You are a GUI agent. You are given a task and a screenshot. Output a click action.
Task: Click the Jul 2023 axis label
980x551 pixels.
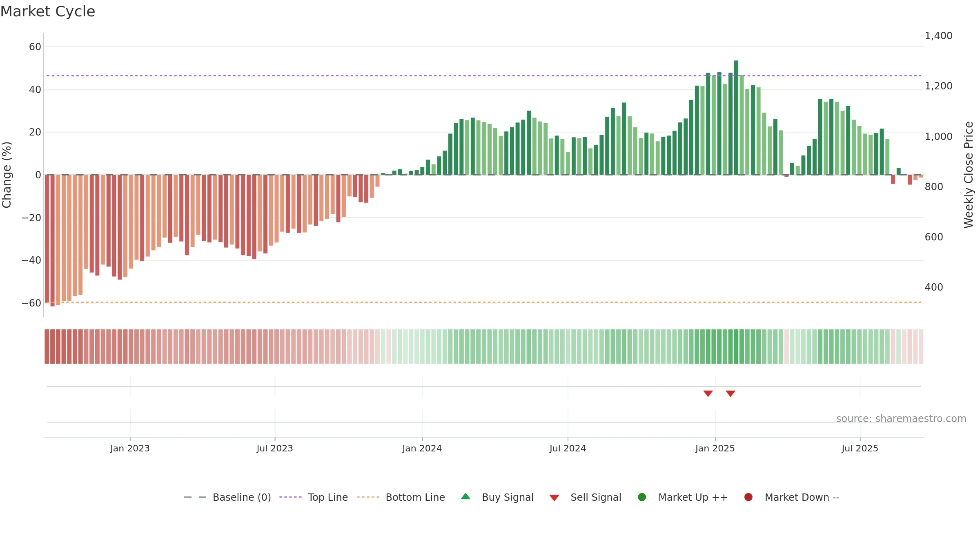[x=275, y=448]
